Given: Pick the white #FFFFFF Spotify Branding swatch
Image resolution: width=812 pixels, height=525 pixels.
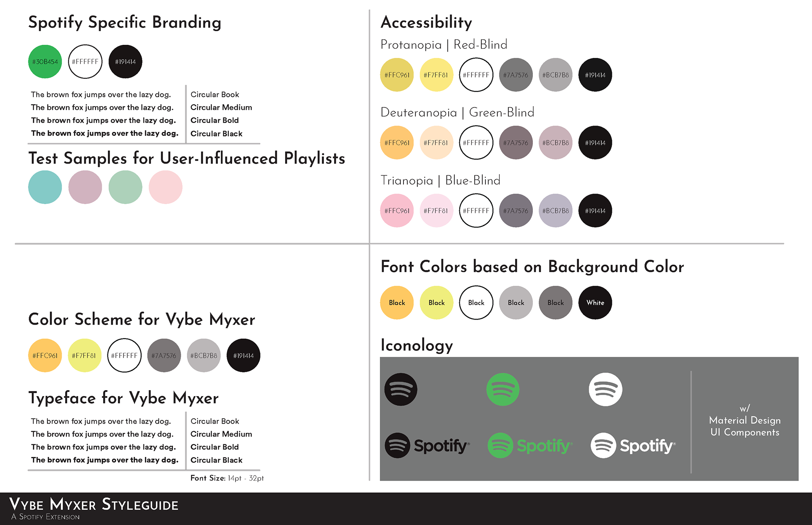Looking at the screenshot, I should 85,62.
